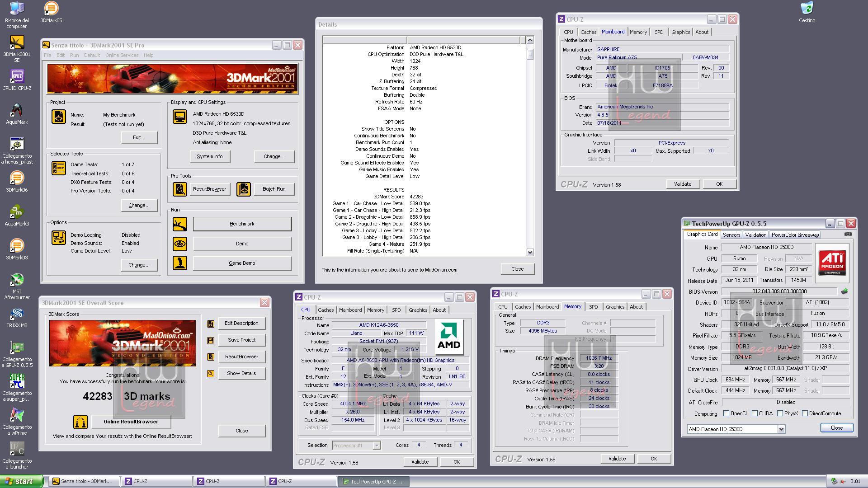Image resolution: width=868 pixels, height=488 pixels.
Task: Open GPU-Z.0.5.5 shortcut icon
Action: click(17, 354)
